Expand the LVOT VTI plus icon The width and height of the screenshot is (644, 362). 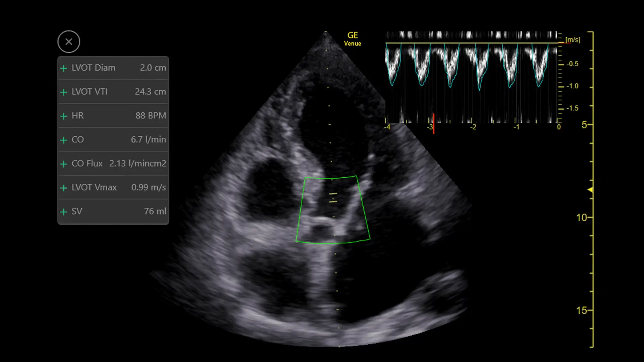64,92
